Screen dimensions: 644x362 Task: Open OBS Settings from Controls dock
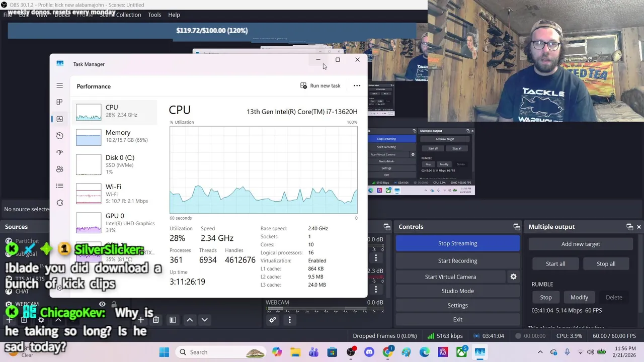point(457,305)
